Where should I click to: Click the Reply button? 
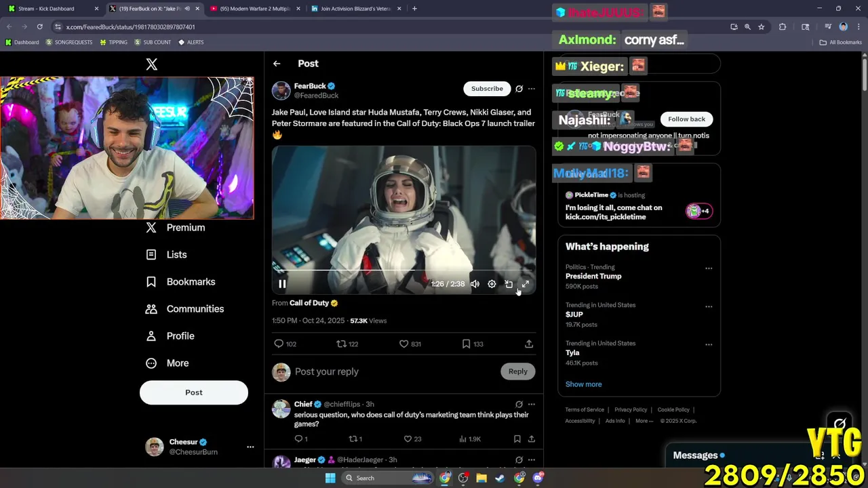[518, 371]
